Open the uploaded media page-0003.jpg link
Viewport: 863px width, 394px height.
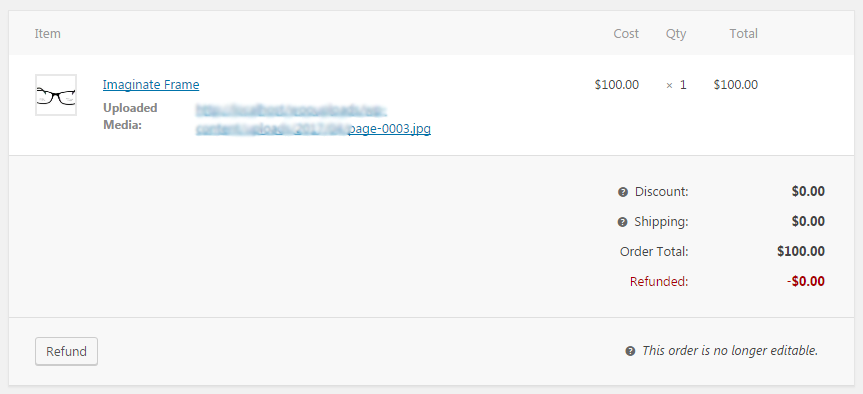pyautogui.click(x=313, y=120)
